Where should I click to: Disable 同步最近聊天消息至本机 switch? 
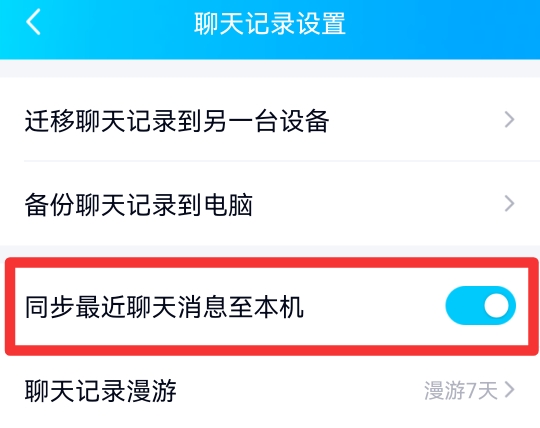(x=480, y=305)
